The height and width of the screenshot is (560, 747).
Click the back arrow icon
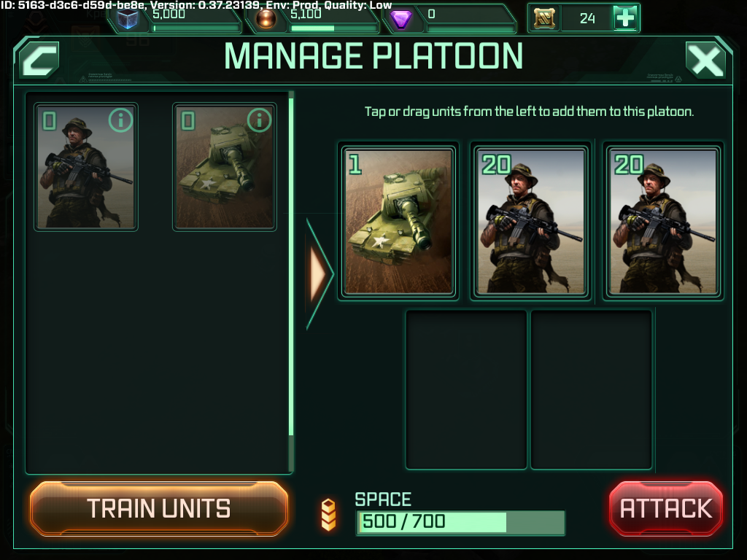pyautogui.click(x=39, y=60)
